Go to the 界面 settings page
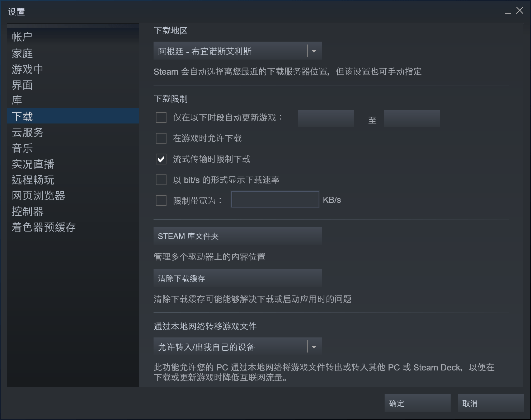The image size is (531, 420). (x=73, y=85)
